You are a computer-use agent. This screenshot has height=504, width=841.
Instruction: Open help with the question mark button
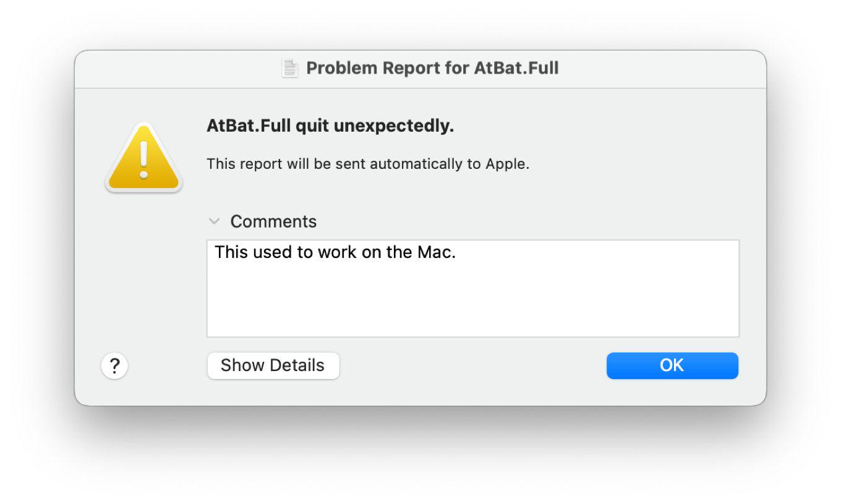point(114,366)
